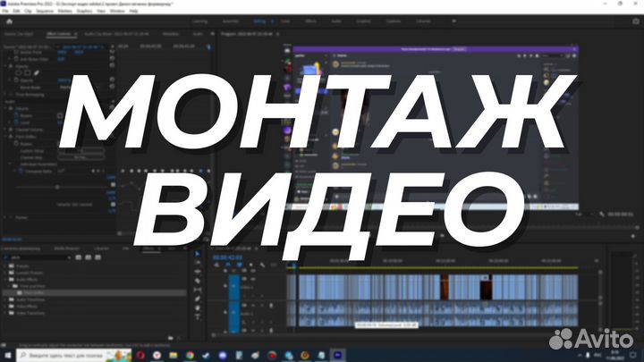Screen dimensions: 644x362
Task: Expand the Lumetri Presets folder
Action: coord(5,273)
